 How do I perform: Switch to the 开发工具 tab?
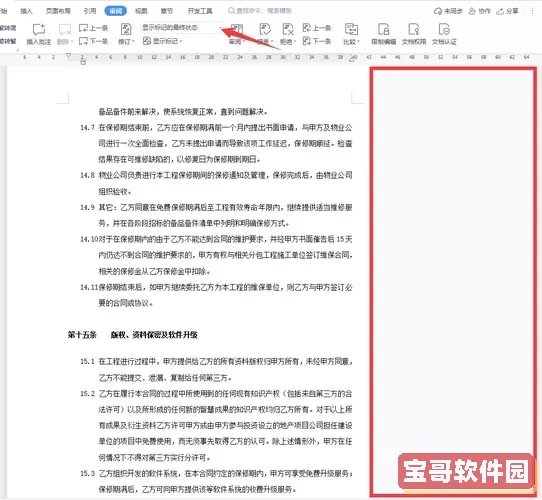(200, 11)
